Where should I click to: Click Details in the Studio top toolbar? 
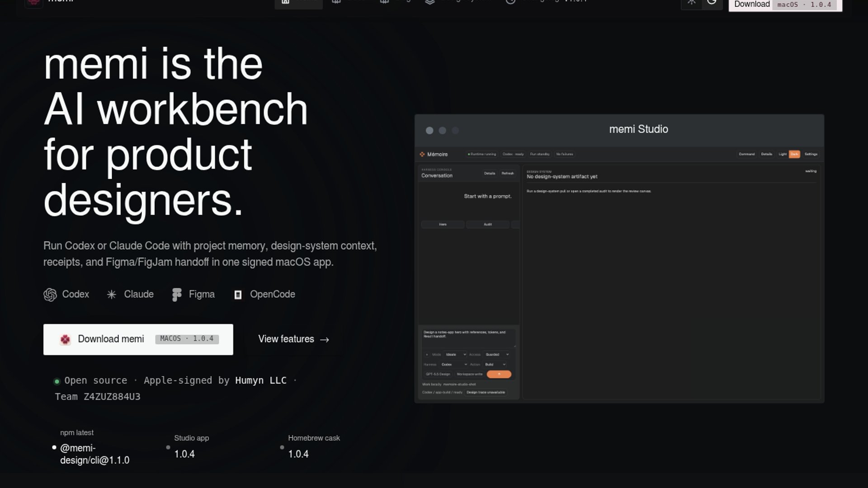click(767, 154)
